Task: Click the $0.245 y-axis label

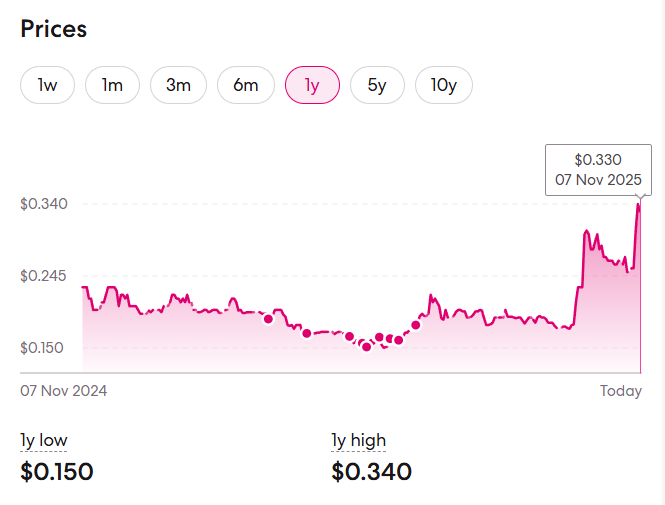Action: (44, 276)
